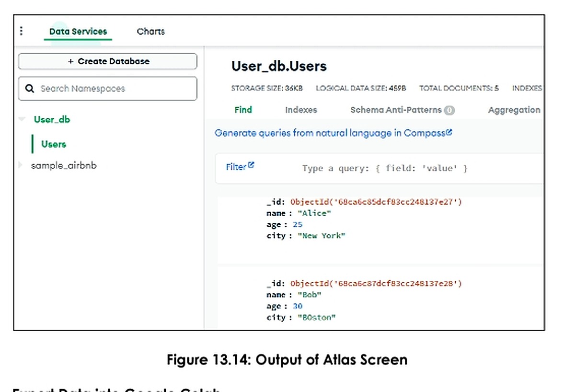Click the name value "Bob"
This screenshot has height=392, width=575.
point(309,295)
